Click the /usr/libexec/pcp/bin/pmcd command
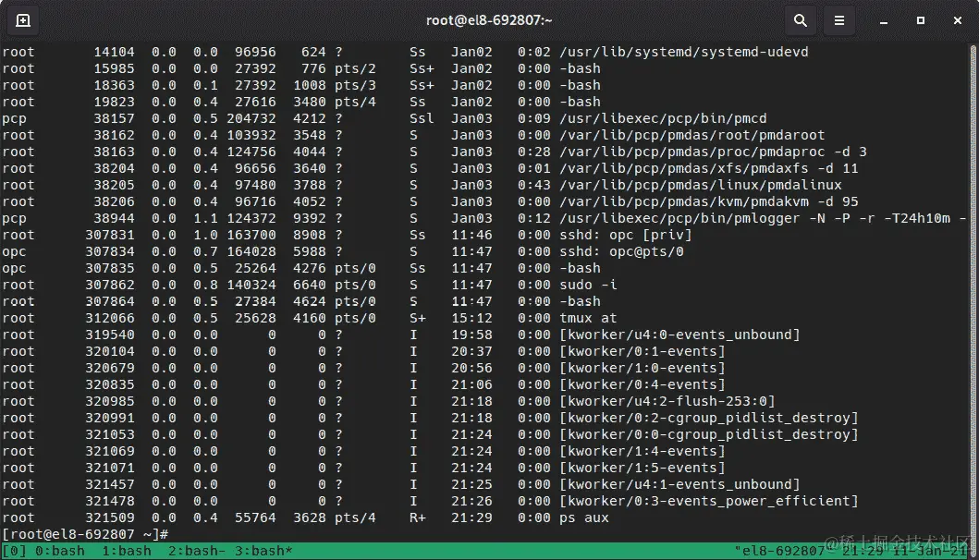This screenshot has width=979, height=560. point(663,118)
